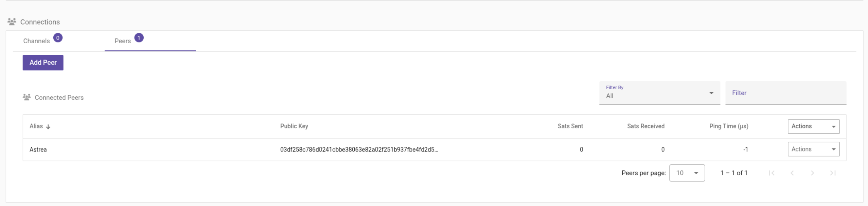Select the Peers tab
The image size is (868, 206).
point(150,41)
